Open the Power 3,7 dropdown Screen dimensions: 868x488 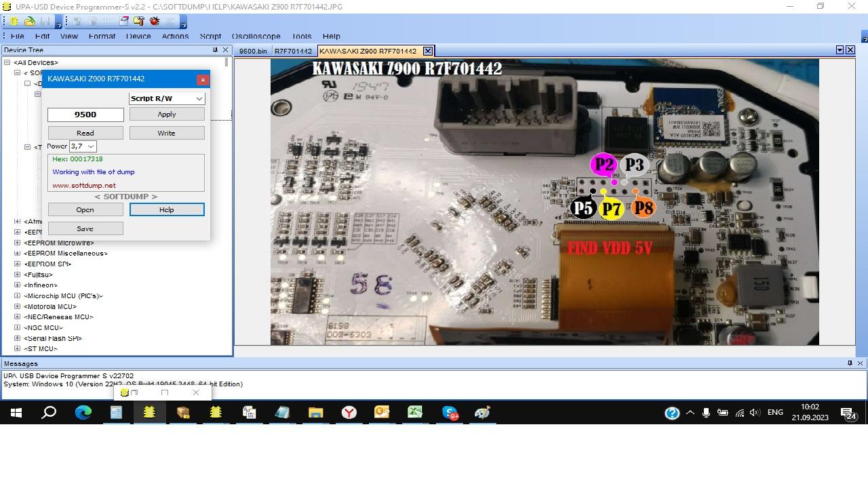90,146
